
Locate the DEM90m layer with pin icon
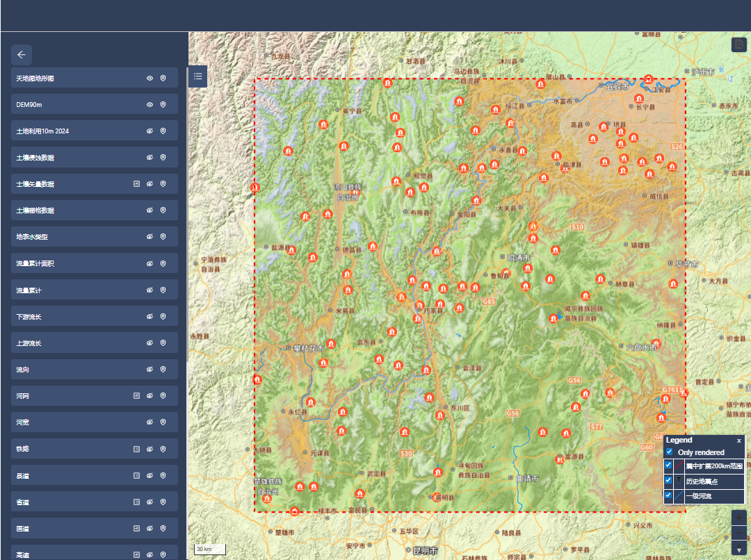(163, 104)
